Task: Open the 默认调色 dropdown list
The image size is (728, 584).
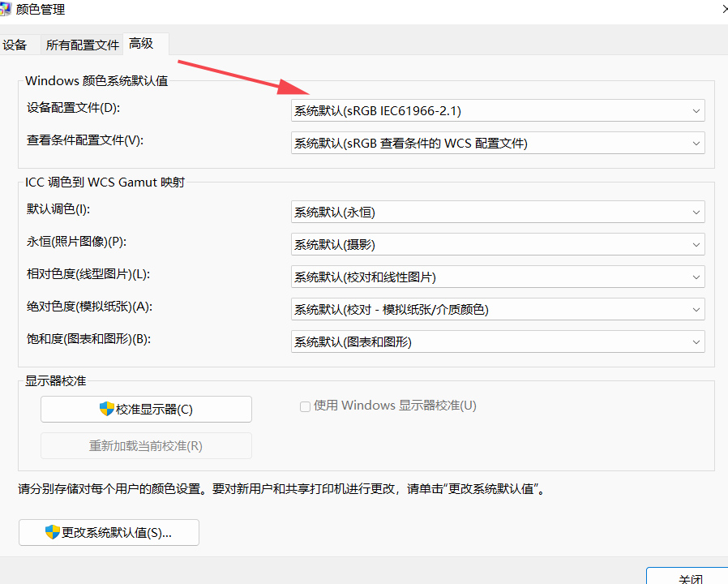Action: 497,213
